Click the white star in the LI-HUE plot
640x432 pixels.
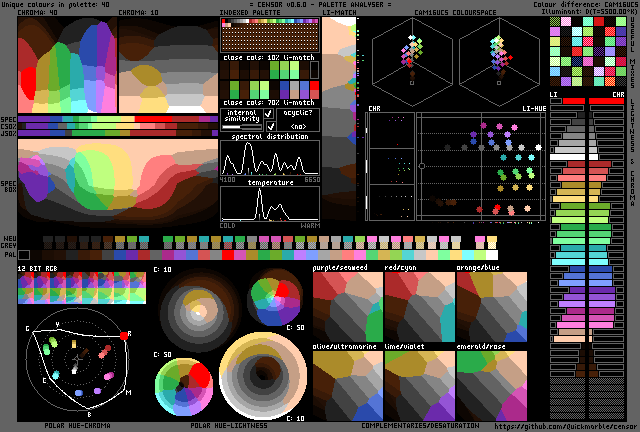click(540, 147)
